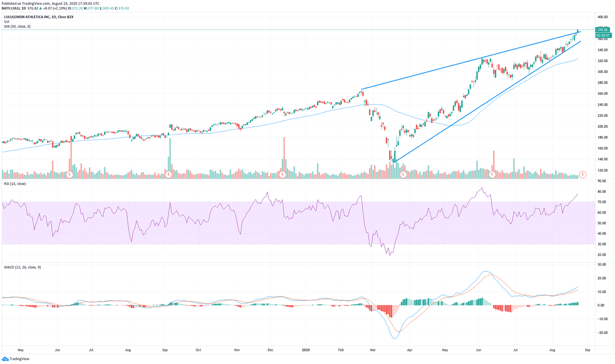Screen dimensions: 615x364
Task: Click the Feb label on time axis
Action: [x=341, y=350]
